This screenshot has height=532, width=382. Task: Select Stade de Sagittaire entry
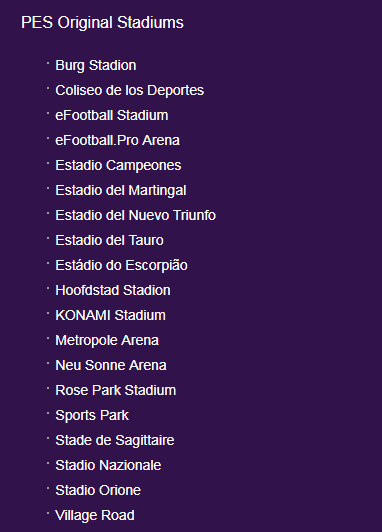coord(115,440)
